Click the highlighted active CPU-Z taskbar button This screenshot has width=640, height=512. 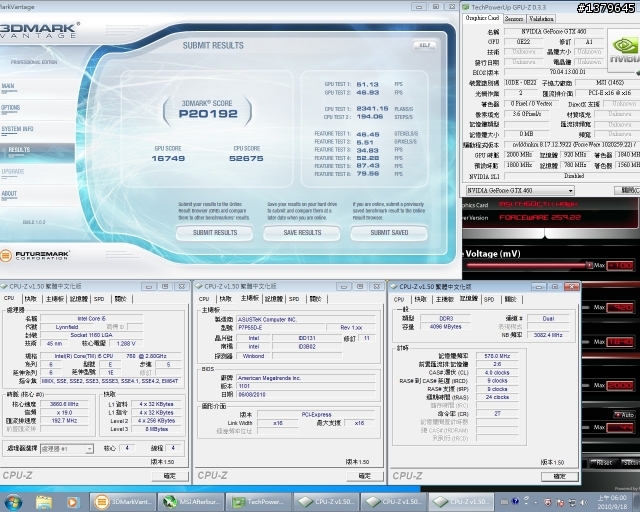pos(461,502)
